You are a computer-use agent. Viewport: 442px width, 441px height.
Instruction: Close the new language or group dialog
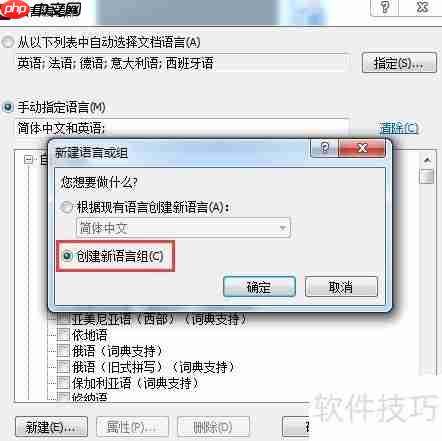click(x=362, y=147)
